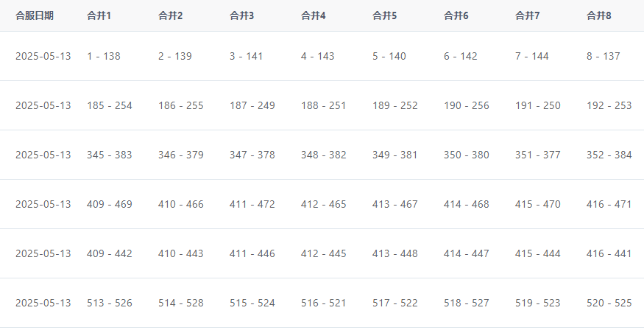The height and width of the screenshot is (330, 644).
Task: Select the 合并1 column header
Action: point(99,15)
